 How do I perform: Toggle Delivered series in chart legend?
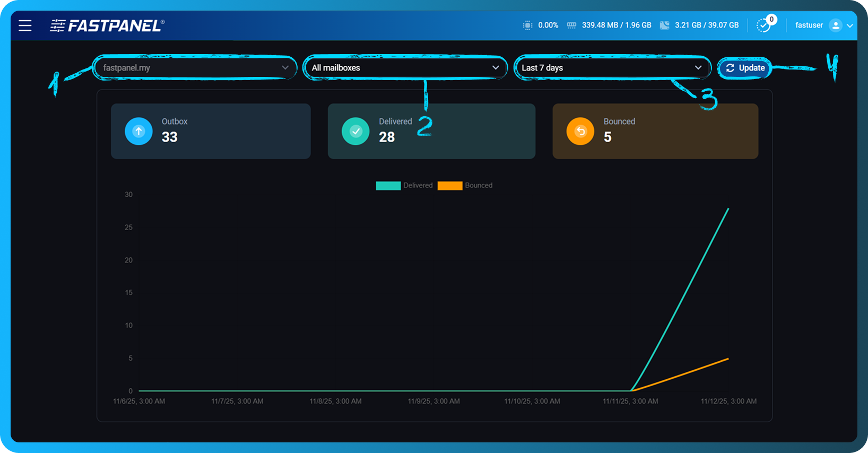coord(388,186)
